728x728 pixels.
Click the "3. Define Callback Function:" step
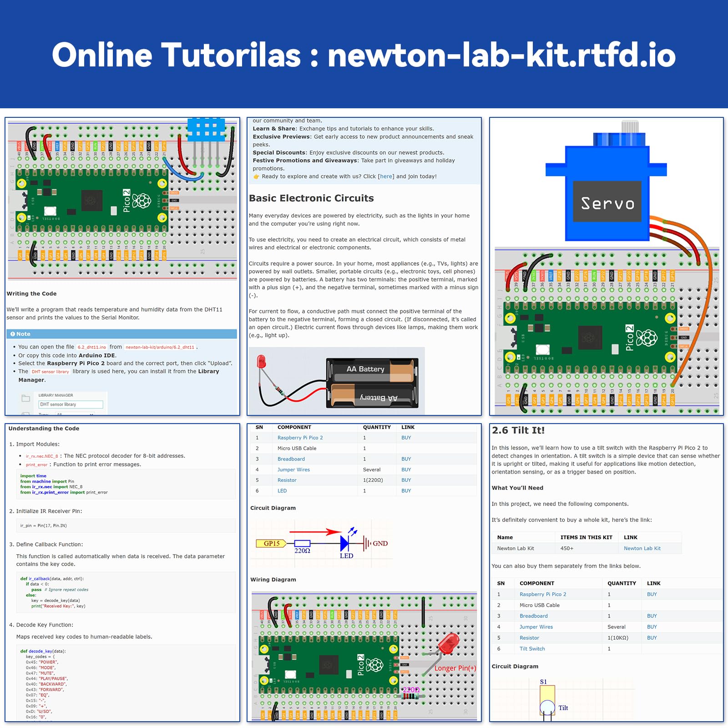46,544
